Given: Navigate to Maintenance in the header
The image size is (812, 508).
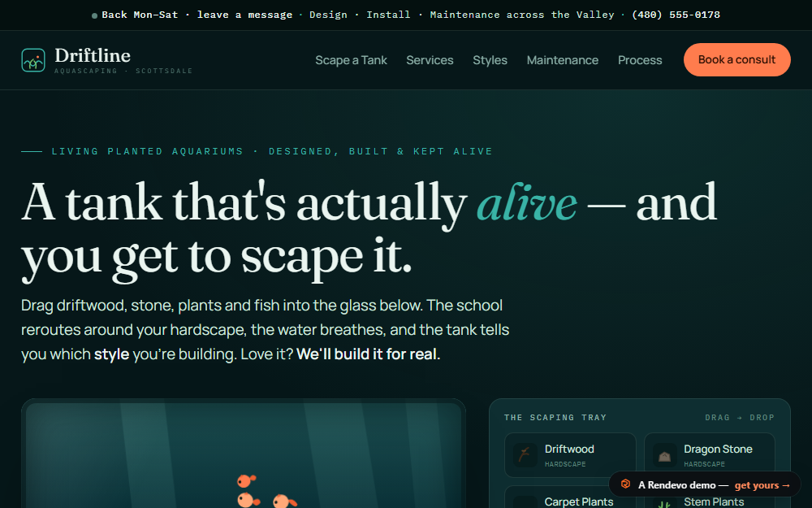Looking at the screenshot, I should point(563,60).
